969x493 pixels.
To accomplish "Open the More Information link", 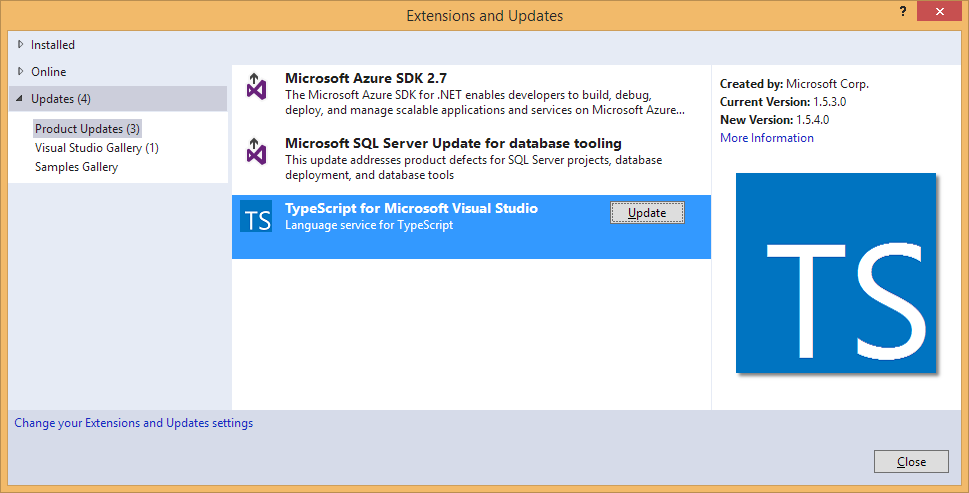I will click(766, 138).
